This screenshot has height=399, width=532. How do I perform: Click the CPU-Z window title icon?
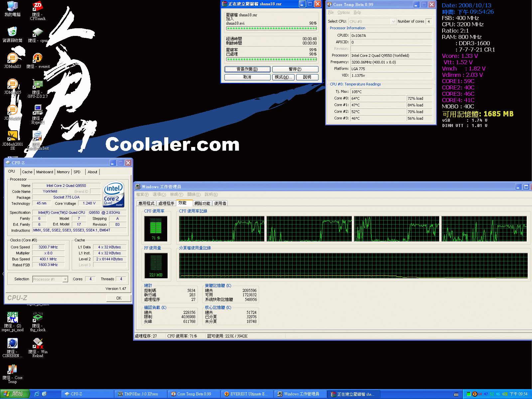pyautogui.click(x=8, y=163)
